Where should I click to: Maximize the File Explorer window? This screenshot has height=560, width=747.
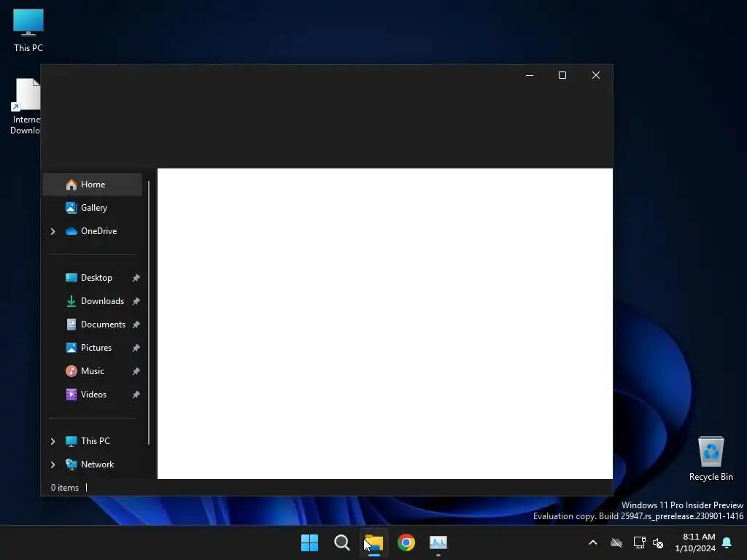tap(562, 75)
